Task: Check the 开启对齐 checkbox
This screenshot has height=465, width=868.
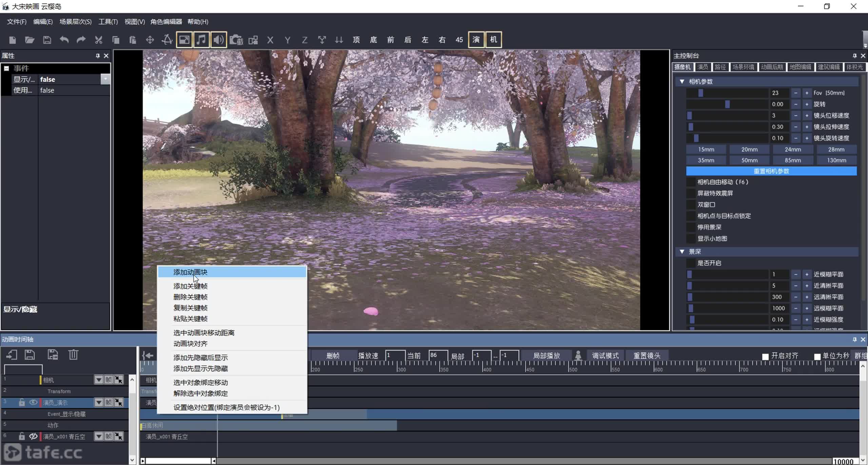Action: point(765,356)
